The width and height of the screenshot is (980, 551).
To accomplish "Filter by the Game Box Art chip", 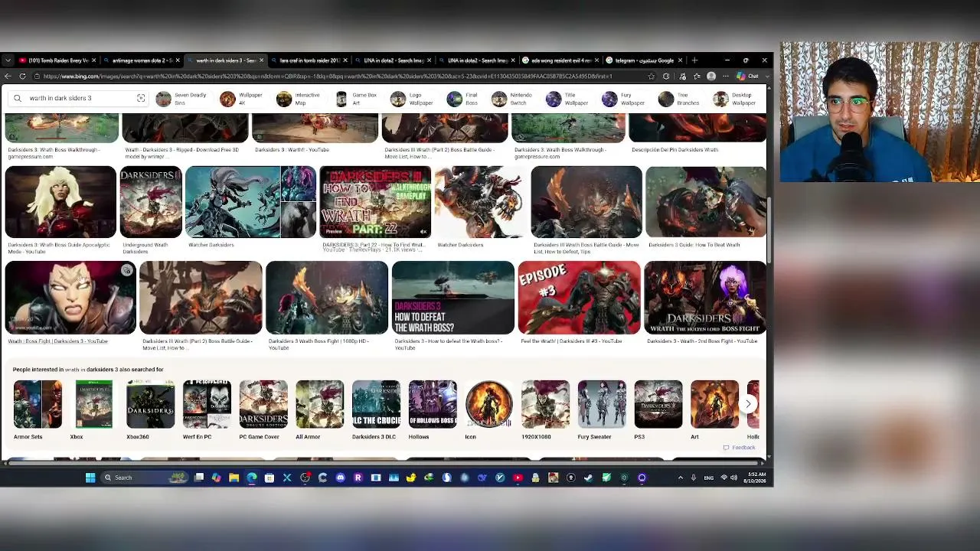I will pyautogui.click(x=355, y=99).
